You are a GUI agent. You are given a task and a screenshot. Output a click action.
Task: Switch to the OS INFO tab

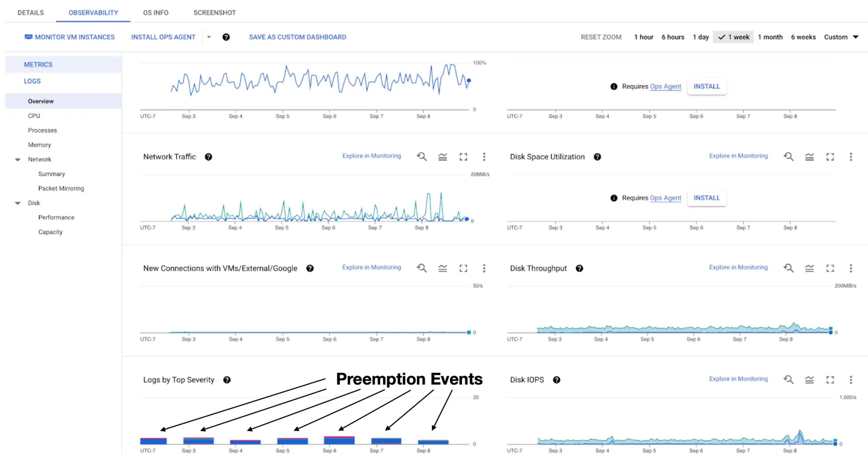click(156, 13)
